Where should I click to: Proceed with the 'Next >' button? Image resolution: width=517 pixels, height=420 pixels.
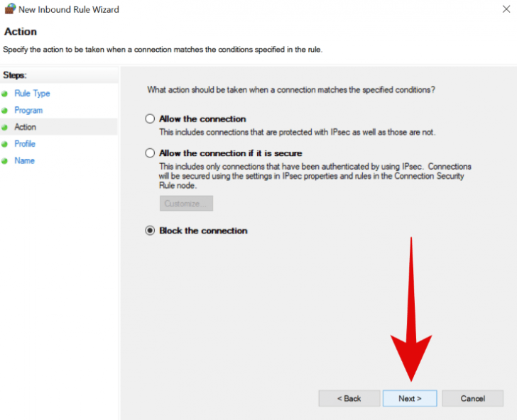(410, 398)
